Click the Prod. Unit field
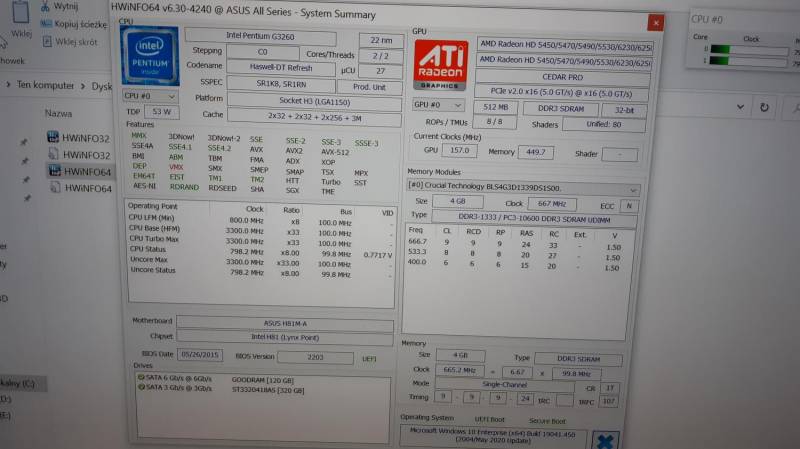Viewport: 800px width, 449px height. 369,87
